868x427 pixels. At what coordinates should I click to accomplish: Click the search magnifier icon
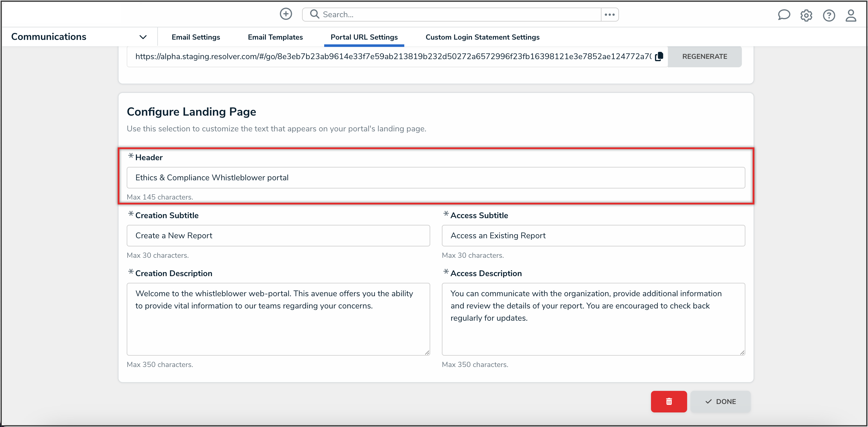pyautogui.click(x=314, y=14)
